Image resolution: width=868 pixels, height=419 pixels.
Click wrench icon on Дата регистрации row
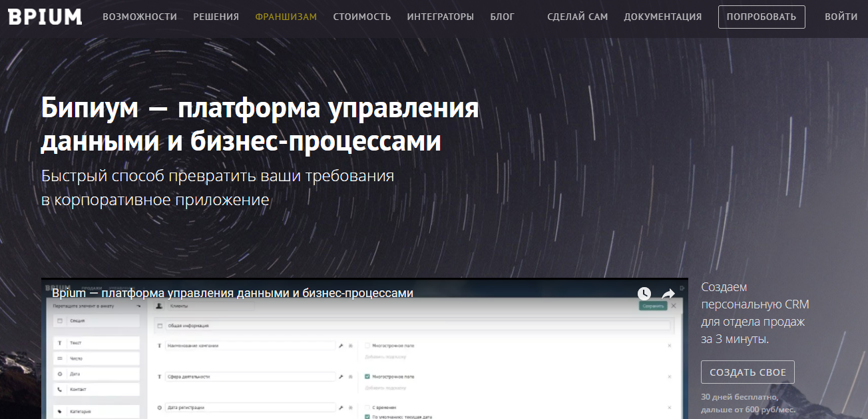pyautogui.click(x=341, y=407)
